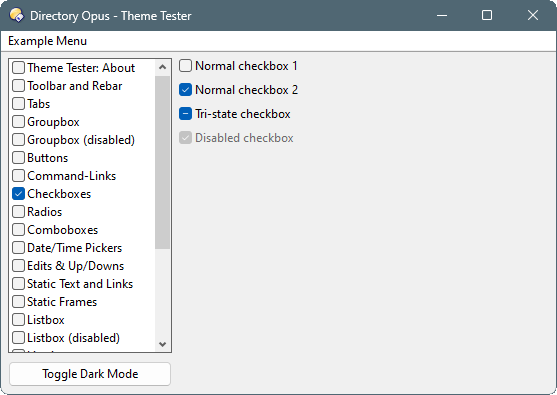The width and height of the screenshot is (557, 395).
Task: Tick the Edits & Up/Downs checkbox
Action: click(18, 266)
